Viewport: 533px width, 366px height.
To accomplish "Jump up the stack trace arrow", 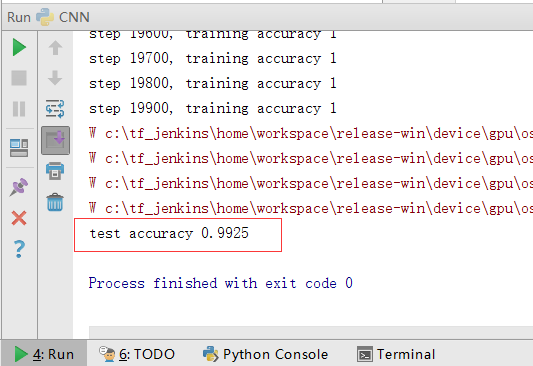I will click(55, 48).
